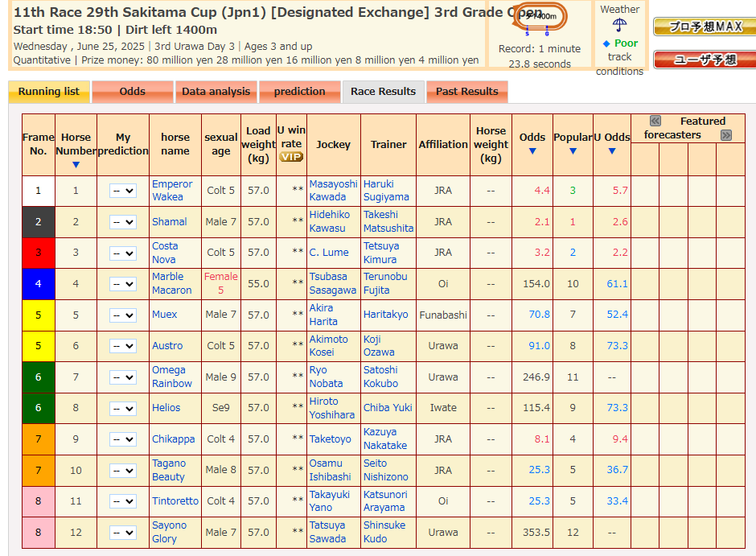This screenshot has width=756, height=556.
Task: Open prediction dropdown for Marble Macaron
Action: (x=123, y=284)
